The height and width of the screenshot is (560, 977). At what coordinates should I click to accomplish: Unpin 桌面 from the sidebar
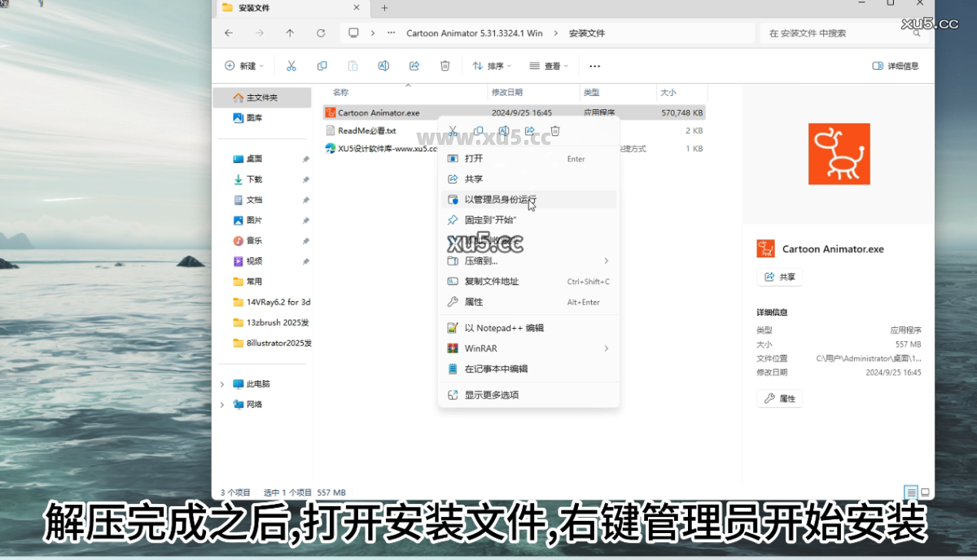pyautogui.click(x=305, y=159)
